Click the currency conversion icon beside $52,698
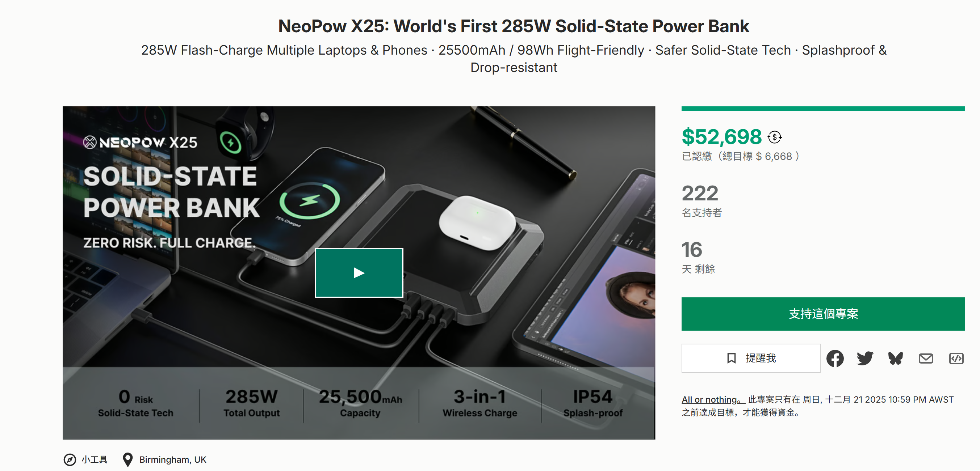This screenshot has width=980, height=471. [x=775, y=137]
